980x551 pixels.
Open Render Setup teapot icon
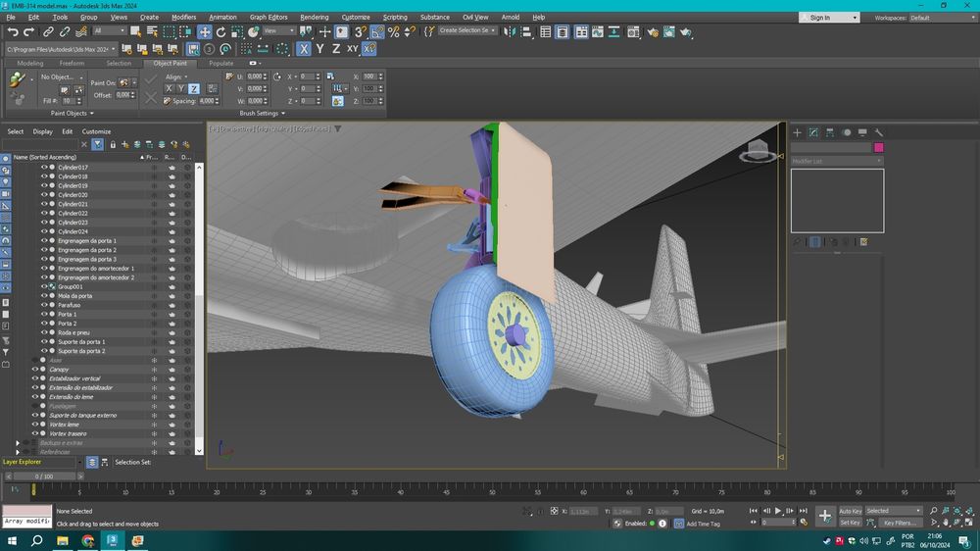pos(653,31)
